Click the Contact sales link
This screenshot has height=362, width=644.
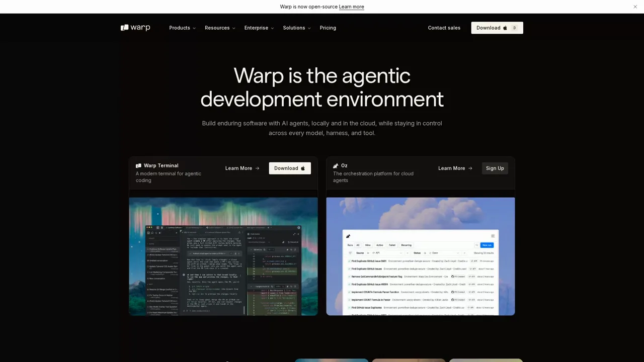point(444,28)
